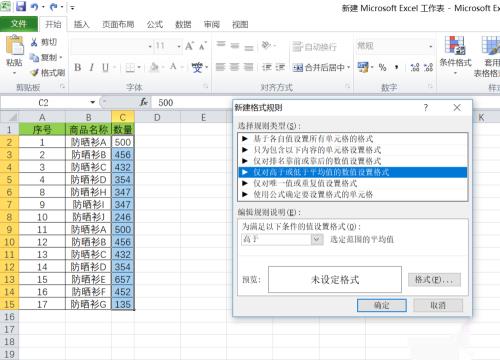
Task: Toggle Bold formatting
Action: coord(78,68)
